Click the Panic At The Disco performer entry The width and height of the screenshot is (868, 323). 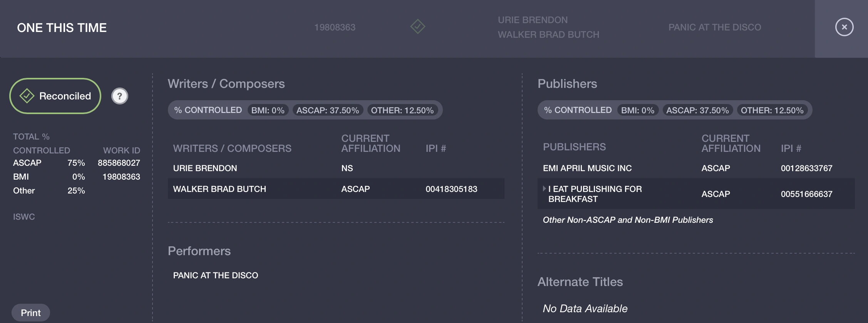point(216,275)
